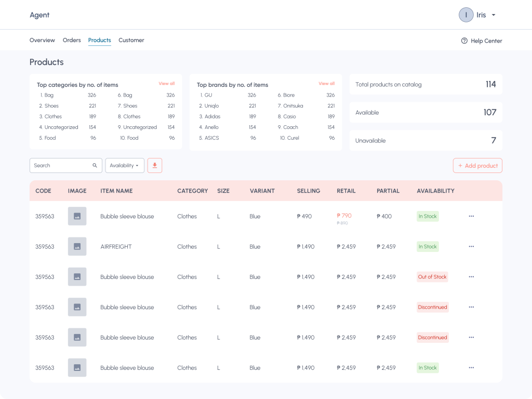
Task: Click the Help Center question mark icon
Action: pos(464,41)
